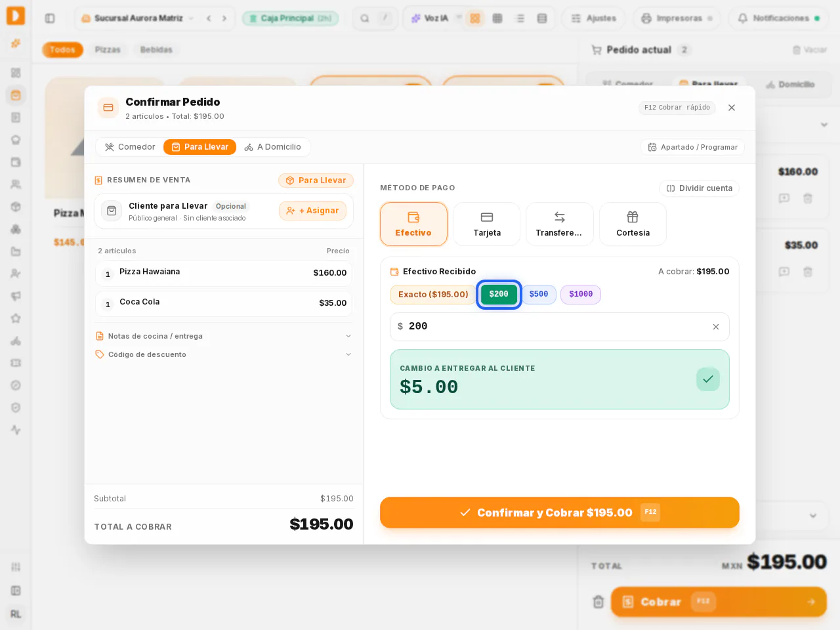
Task: Open Notificaciones in the top bar
Action: (780, 18)
